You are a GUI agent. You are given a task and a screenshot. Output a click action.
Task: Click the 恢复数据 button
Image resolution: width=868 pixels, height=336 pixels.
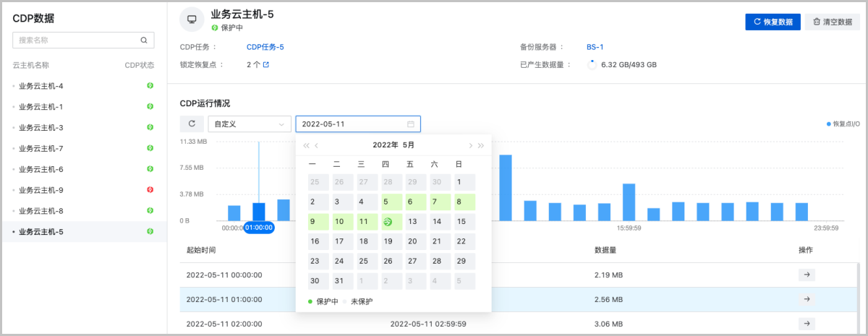(x=773, y=22)
